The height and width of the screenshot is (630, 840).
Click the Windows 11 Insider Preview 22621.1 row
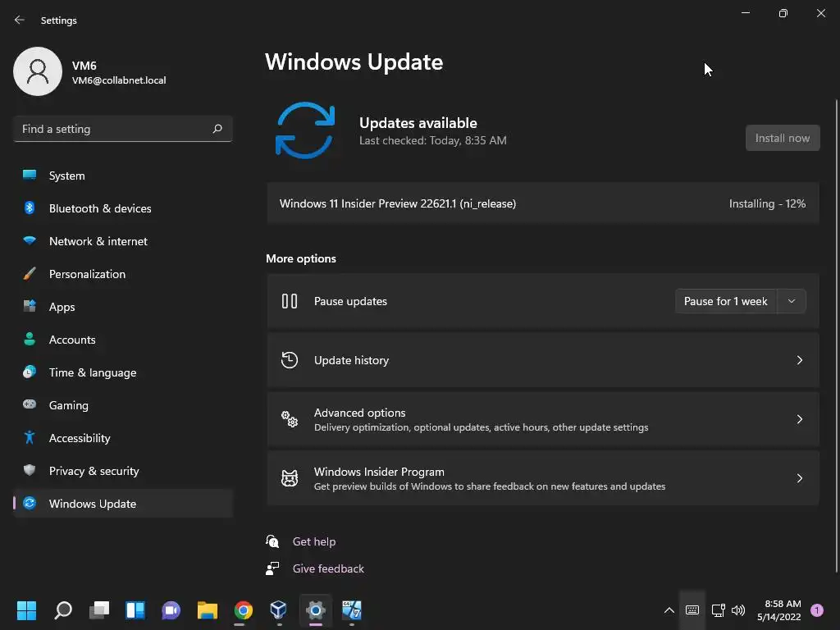(543, 203)
